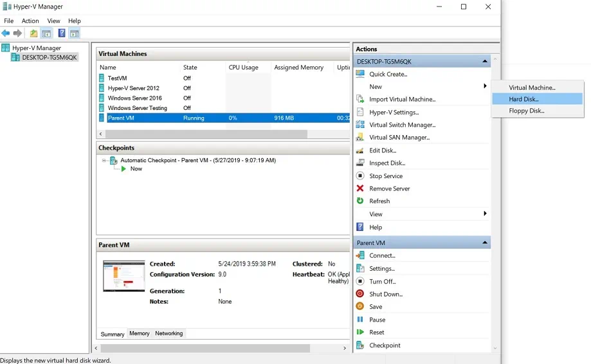
Task: Switch to the Networking tab
Action: (x=168, y=334)
